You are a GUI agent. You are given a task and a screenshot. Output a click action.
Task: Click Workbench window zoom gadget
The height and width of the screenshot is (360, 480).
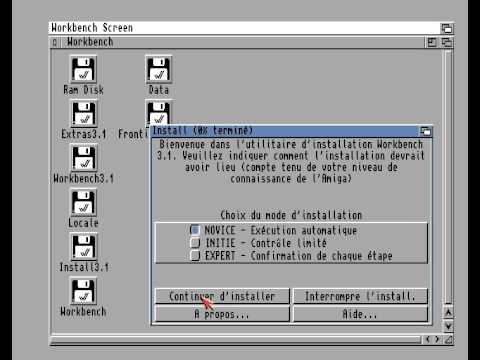point(432,42)
